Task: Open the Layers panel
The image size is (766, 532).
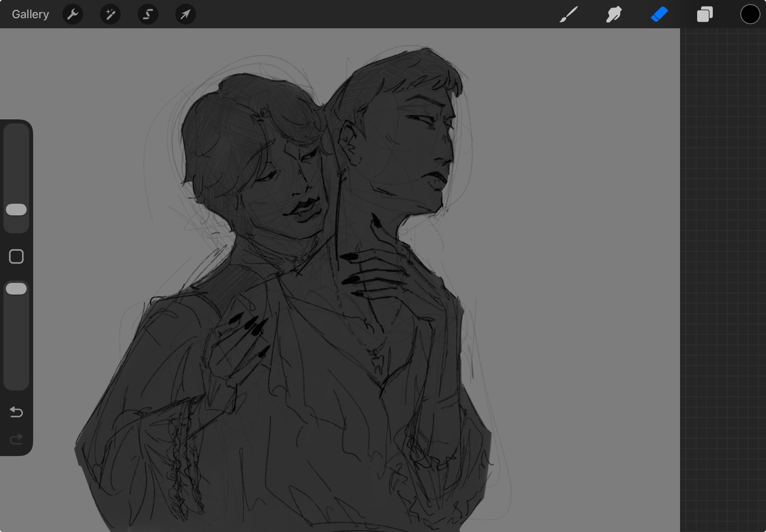Action: pyautogui.click(x=705, y=14)
